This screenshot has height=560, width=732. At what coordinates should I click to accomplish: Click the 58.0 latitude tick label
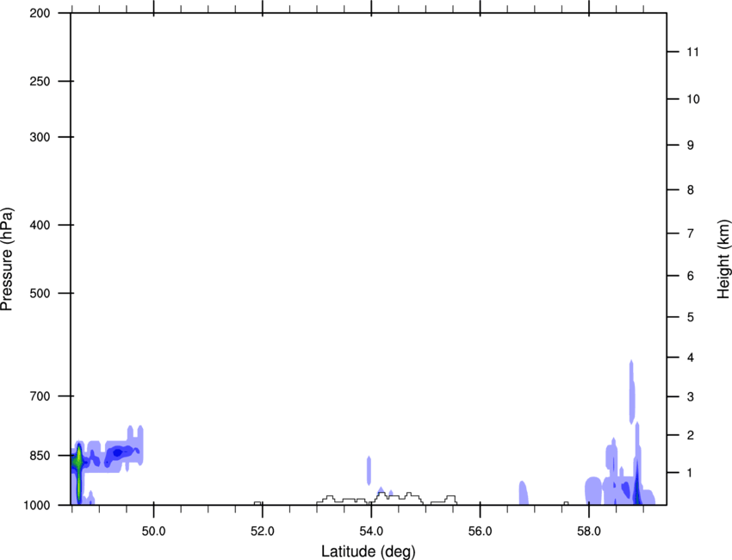pyautogui.click(x=589, y=531)
